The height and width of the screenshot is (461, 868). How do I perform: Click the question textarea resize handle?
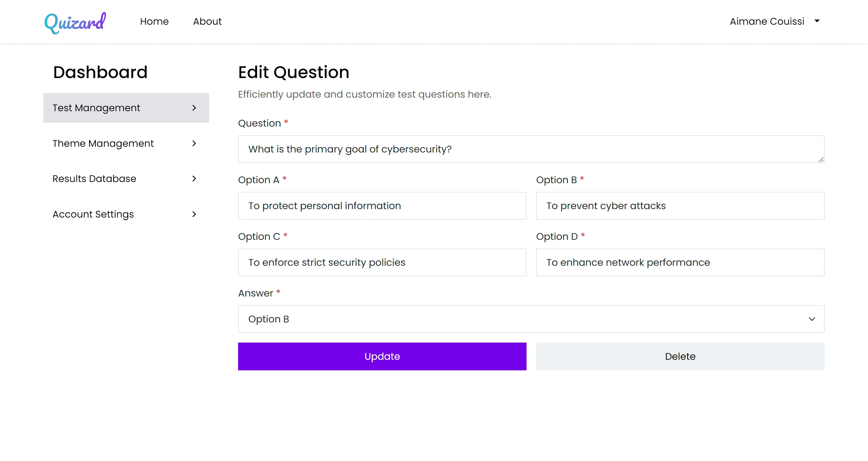pyautogui.click(x=821, y=160)
